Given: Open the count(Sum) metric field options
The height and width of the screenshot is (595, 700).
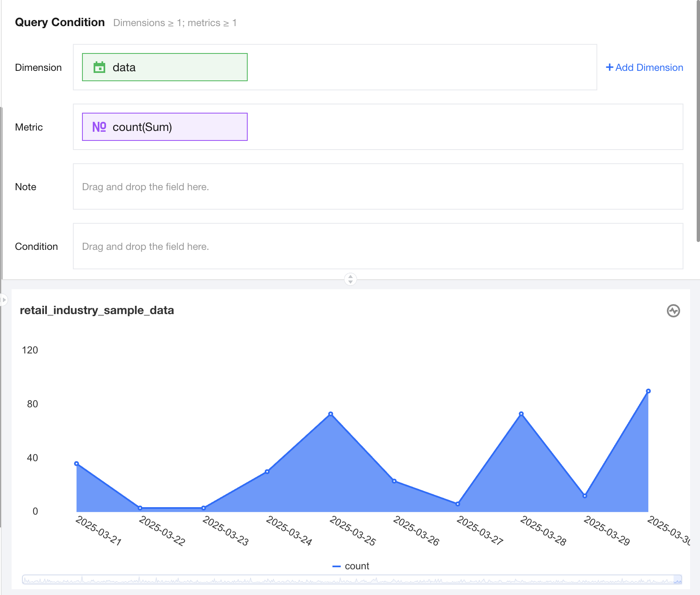Looking at the screenshot, I should [164, 127].
